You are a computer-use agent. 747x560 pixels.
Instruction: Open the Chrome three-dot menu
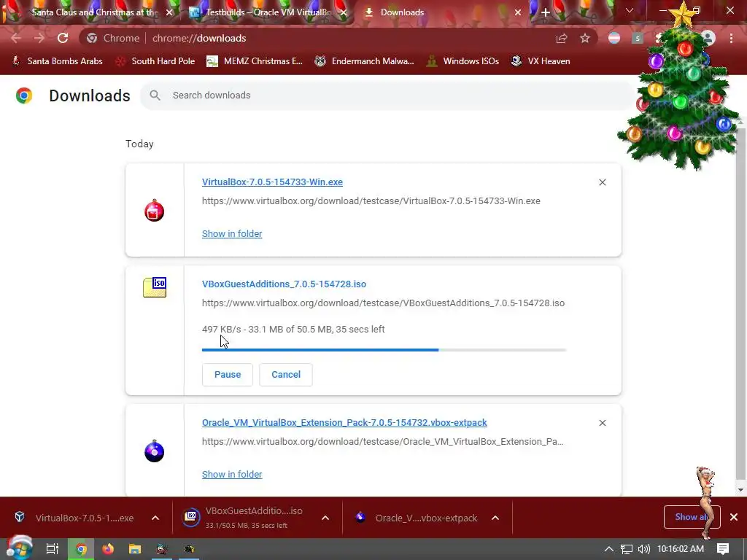tap(731, 38)
